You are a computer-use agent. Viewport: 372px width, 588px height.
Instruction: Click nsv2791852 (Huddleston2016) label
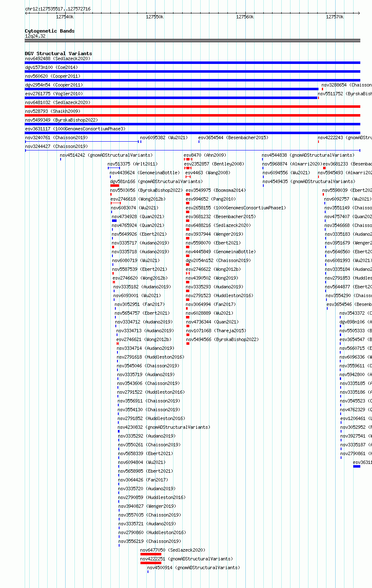(151, 419)
